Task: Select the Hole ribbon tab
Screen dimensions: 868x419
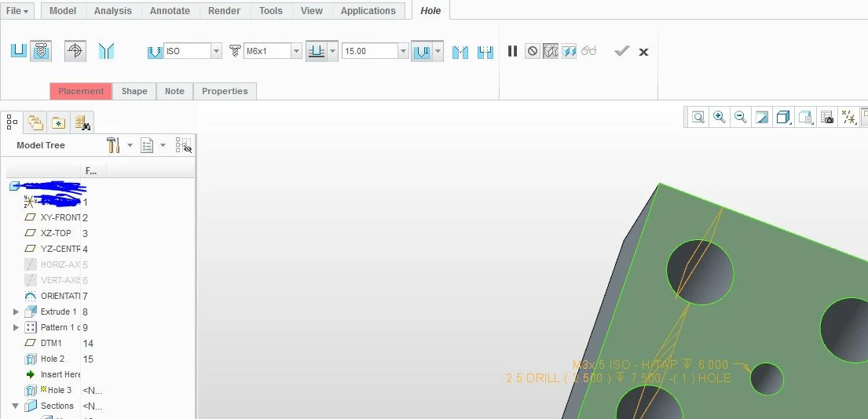Action: click(430, 10)
